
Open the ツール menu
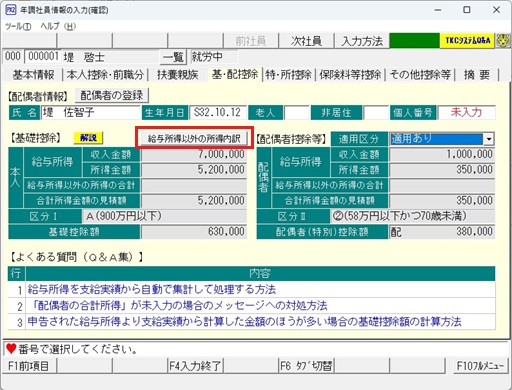point(18,26)
